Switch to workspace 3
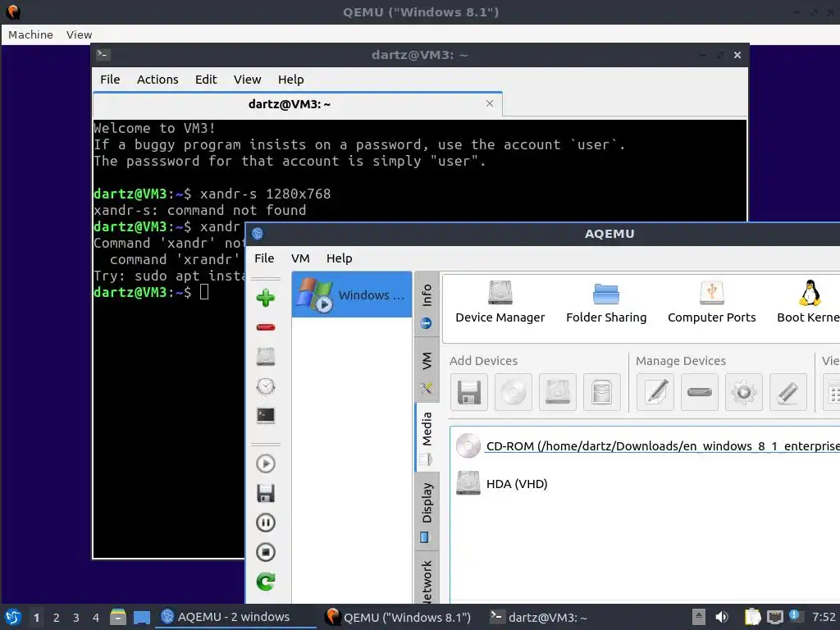 click(76, 618)
